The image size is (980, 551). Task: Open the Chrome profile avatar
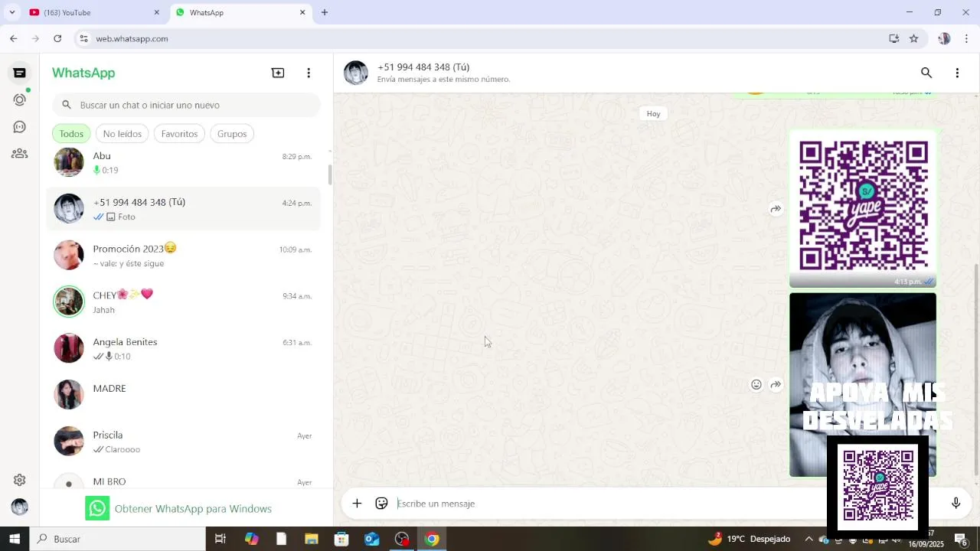(944, 38)
